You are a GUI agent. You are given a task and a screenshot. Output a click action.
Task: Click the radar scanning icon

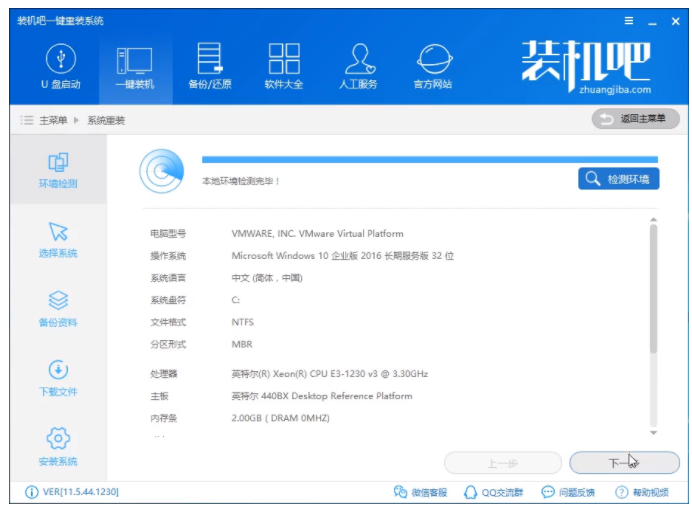click(x=162, y=171)
